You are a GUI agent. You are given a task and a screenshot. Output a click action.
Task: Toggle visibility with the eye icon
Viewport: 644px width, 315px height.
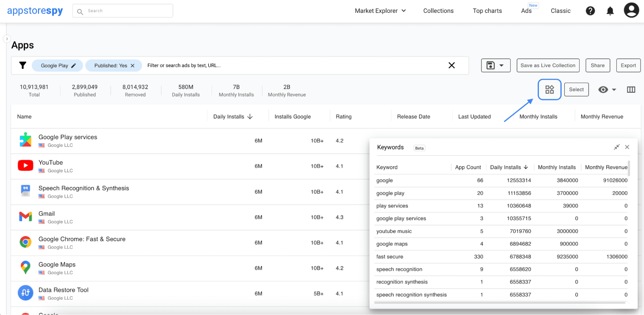[x=603, y=90]
